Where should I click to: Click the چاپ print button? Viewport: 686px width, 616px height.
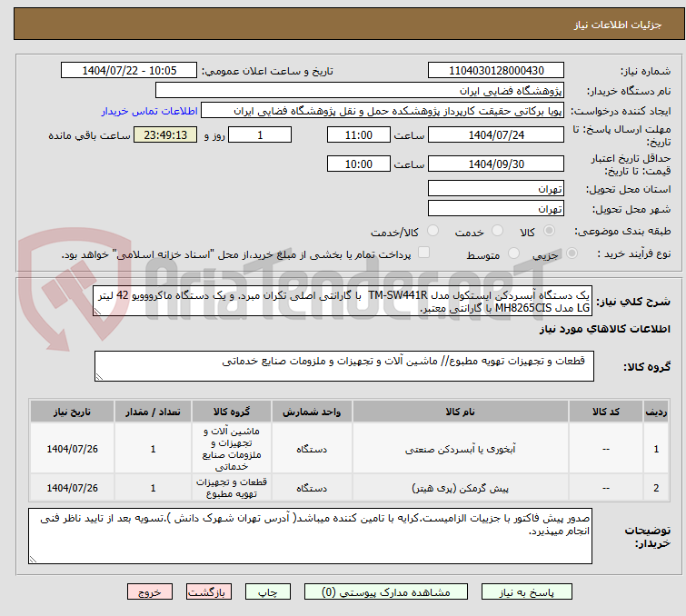pos(268,592)
